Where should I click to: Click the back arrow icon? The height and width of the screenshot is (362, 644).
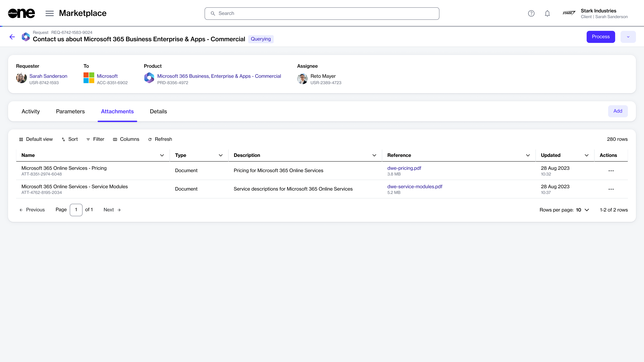pos(12,37)
